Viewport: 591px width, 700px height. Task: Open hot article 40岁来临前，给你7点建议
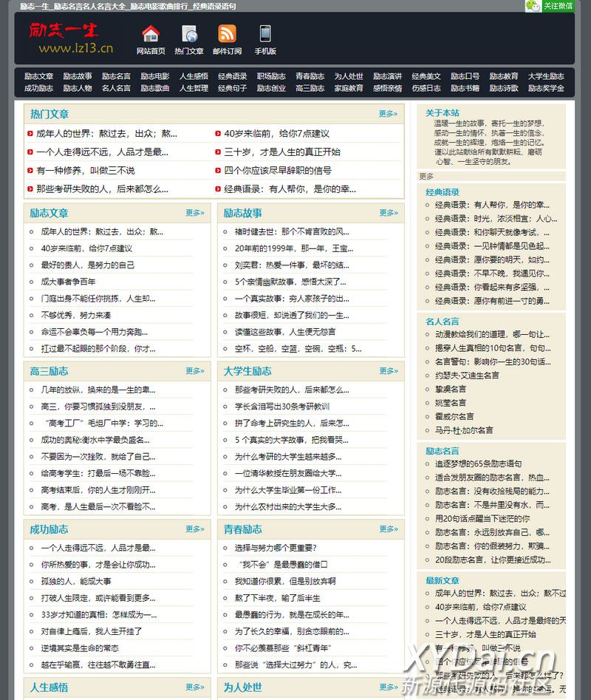(276, 134)
